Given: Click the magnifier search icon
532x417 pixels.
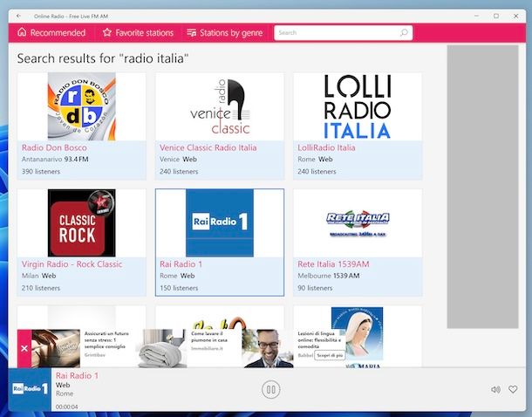Looking at the screenshot, I should pyautogui.click(x=404, y=32).
